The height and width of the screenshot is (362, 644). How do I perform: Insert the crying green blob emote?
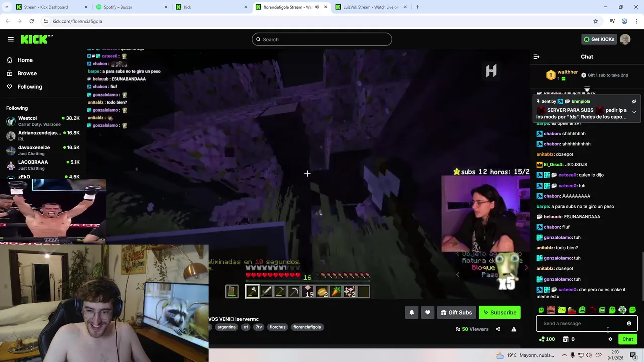582,310
